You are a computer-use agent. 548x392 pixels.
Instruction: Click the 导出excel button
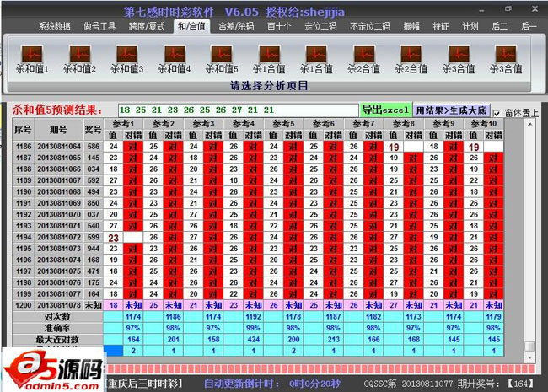coord(385,110)
